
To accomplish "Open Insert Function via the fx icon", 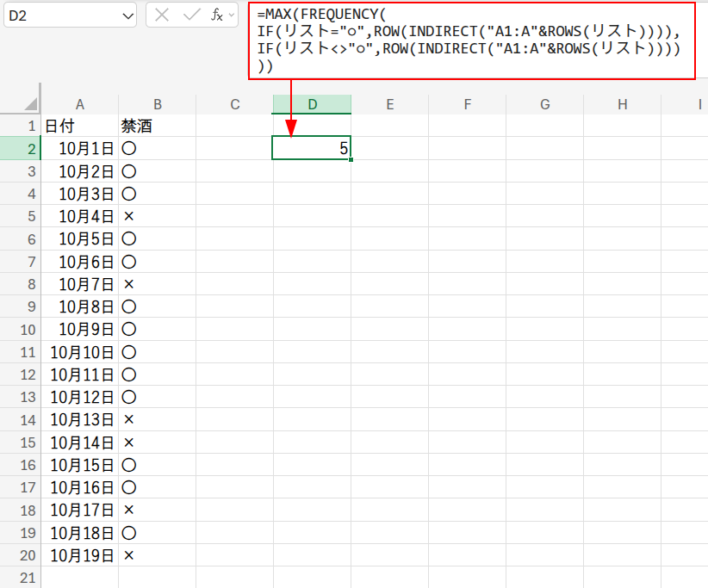I will pos(217,15).
